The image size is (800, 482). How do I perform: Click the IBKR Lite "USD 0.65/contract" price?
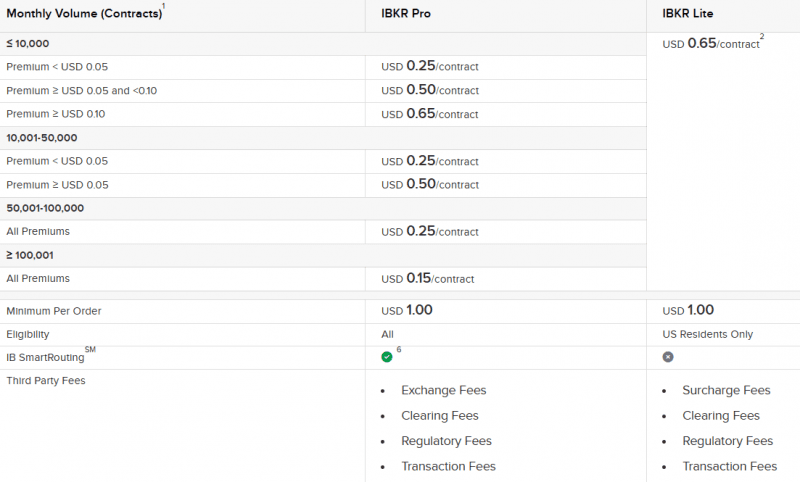[711, 43]
